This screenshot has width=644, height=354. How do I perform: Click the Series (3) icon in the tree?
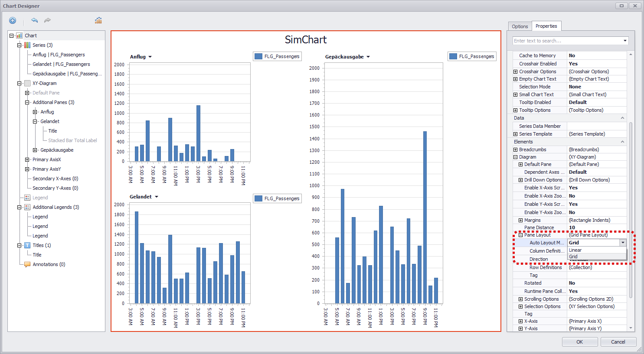[x=27, y=45]
